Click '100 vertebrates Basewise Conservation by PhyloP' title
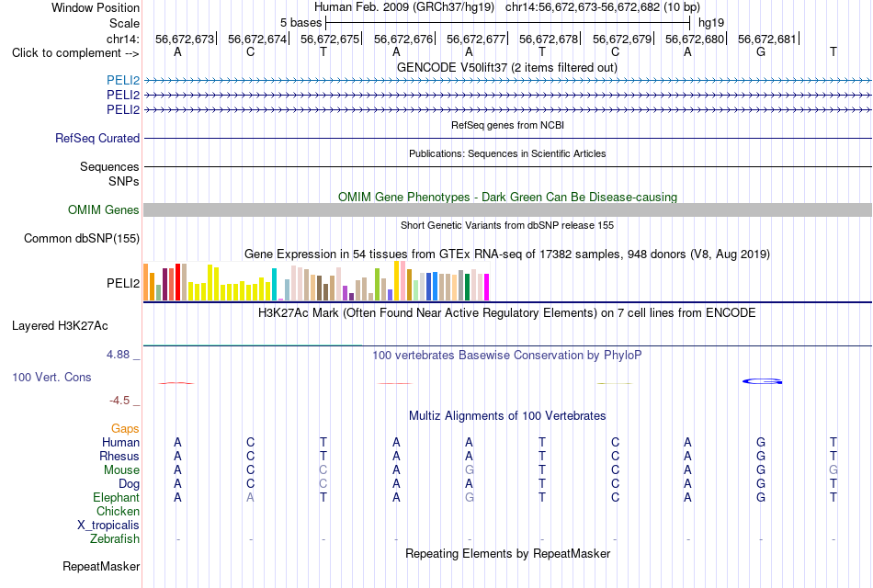The width and height of the screenshot is (873, 588). [x=507, y=356]
